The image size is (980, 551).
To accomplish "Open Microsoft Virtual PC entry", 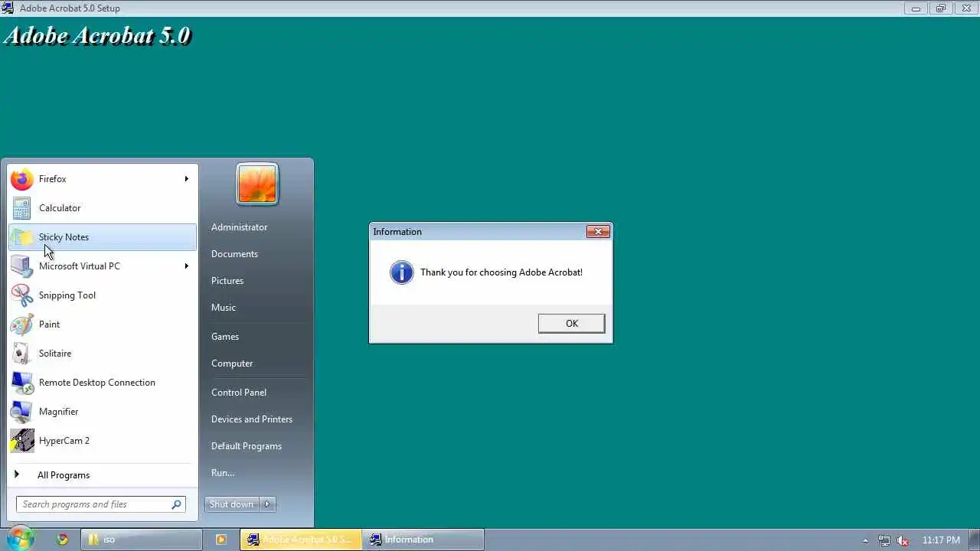I will (103, 266).
